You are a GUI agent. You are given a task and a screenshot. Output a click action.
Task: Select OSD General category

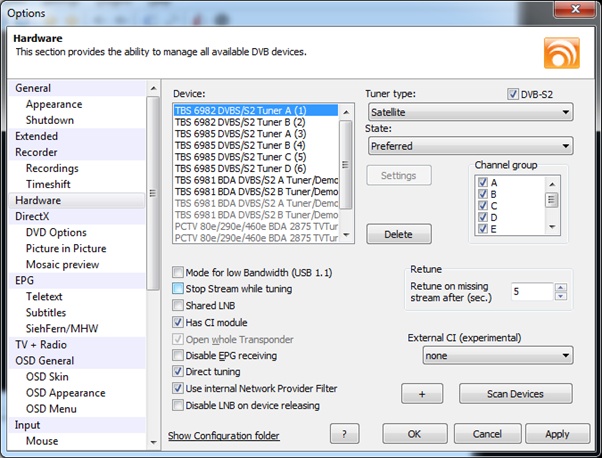tap(77, 361)
